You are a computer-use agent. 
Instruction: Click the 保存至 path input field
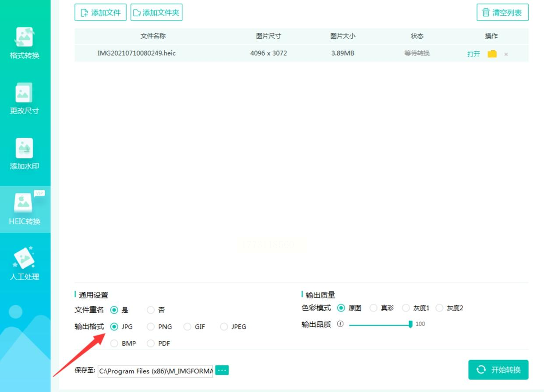pyautogui.click(x=155, y=371)
